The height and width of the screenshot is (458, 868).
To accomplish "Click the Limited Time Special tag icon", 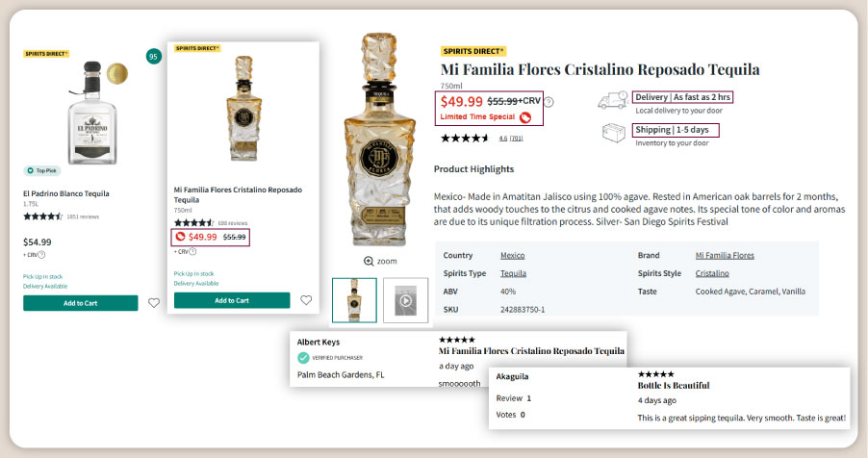I will coord(525,117).
